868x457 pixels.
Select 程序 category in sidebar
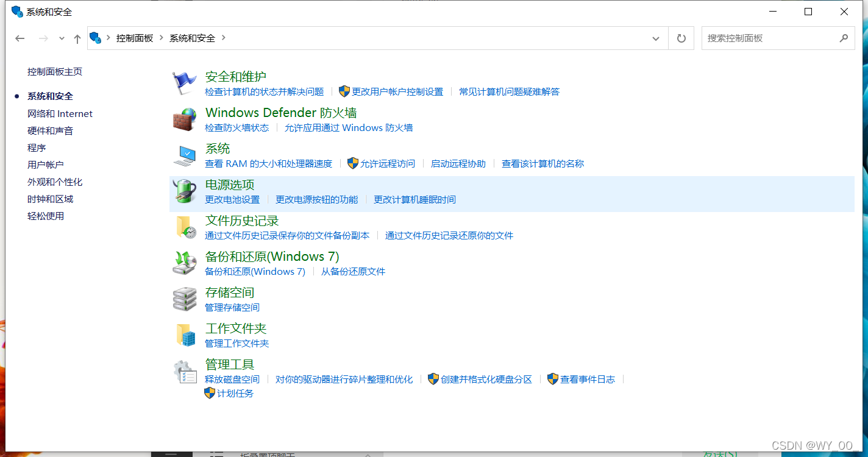point(37,147)
